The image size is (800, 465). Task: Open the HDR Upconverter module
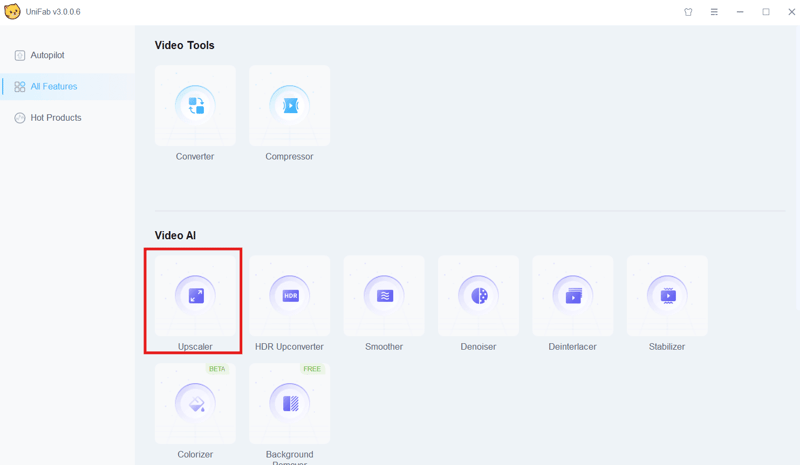click(289, 295)
